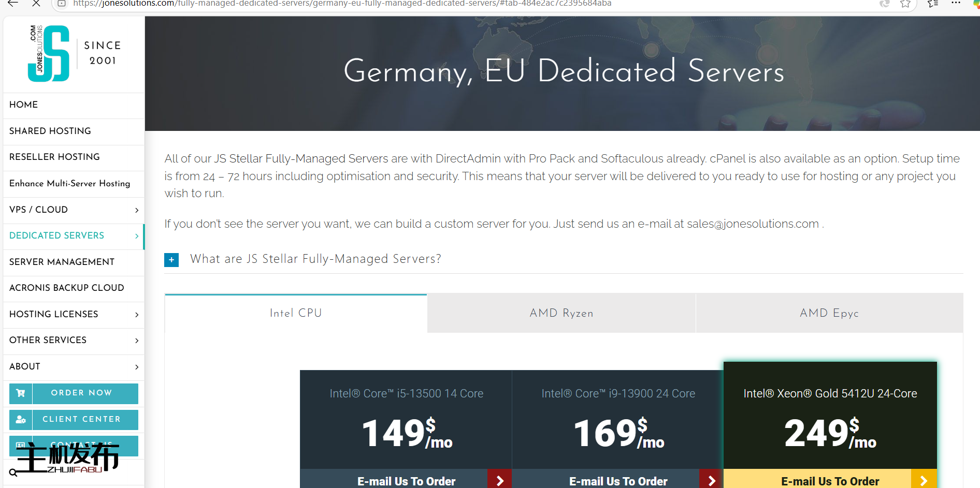Expand the About submenu arrow
The image size is (980, 488).
coord(137,367)
